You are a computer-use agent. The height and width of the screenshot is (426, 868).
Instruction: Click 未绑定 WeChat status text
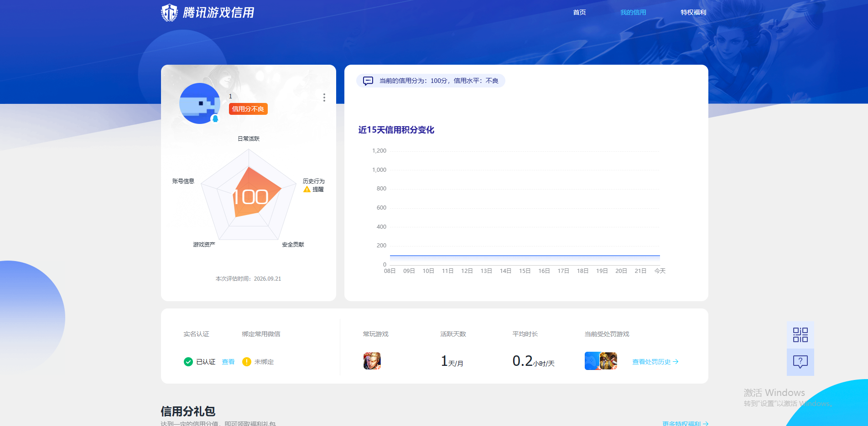click(x=264, y=362)
